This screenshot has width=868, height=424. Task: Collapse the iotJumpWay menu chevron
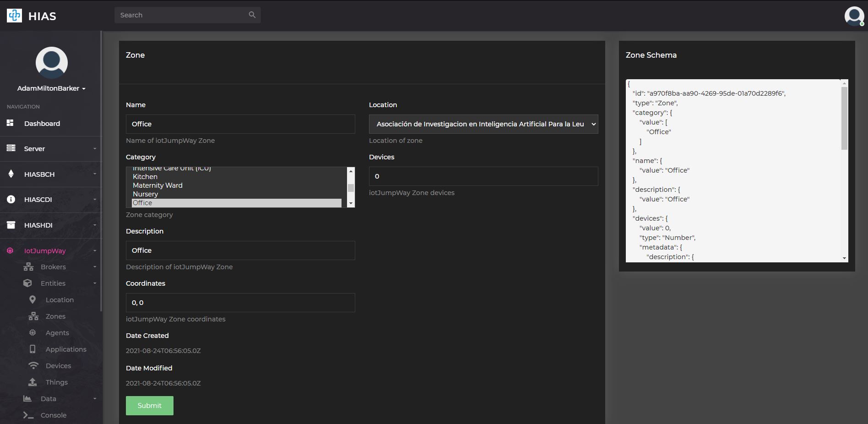pos(95,250)
